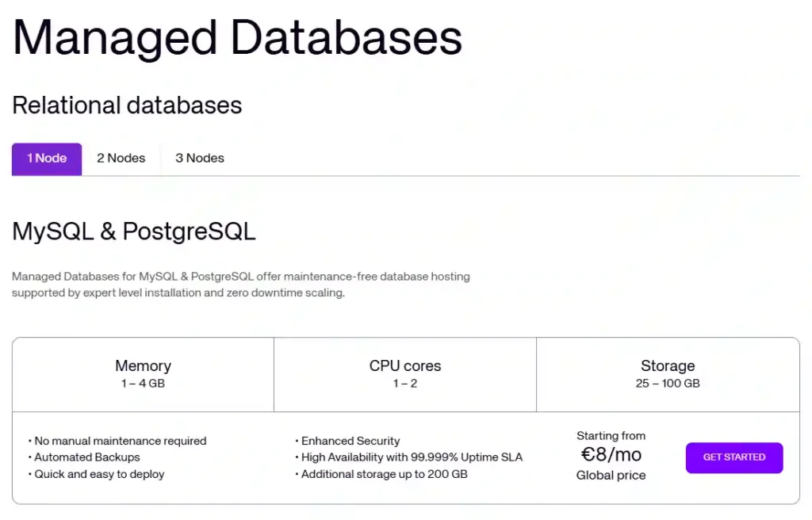Click the Additional storage up to 200 GB text
The height and width of the screenshot is (520, 812).
(384, 474)
